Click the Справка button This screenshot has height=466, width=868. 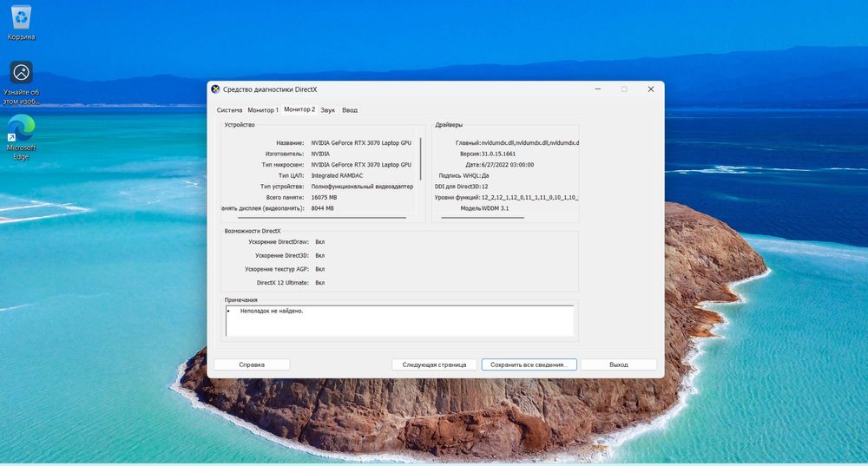point(252,364)
